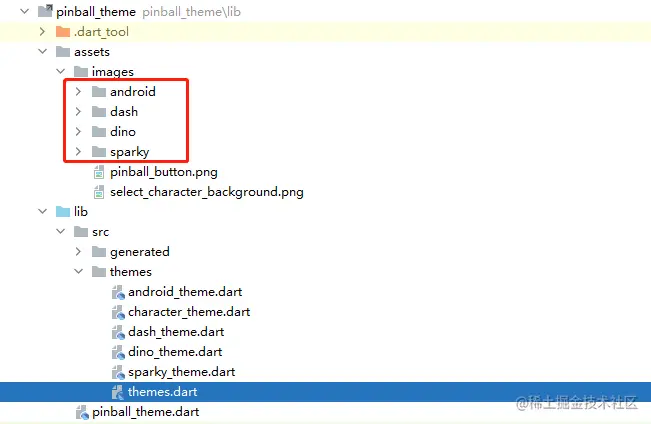Click the sparky_theme.dart file icon
The image size is (651, 424).
point(118,372)
